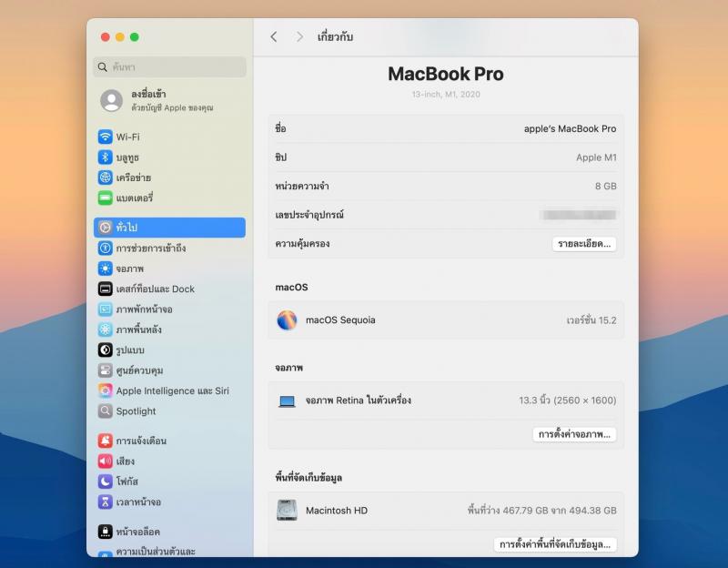This screenshot has width=728, height=568.
Task: Click the "จอภาพ Retina ในตัวเครื่อง" label
Action: pos(359,401)
